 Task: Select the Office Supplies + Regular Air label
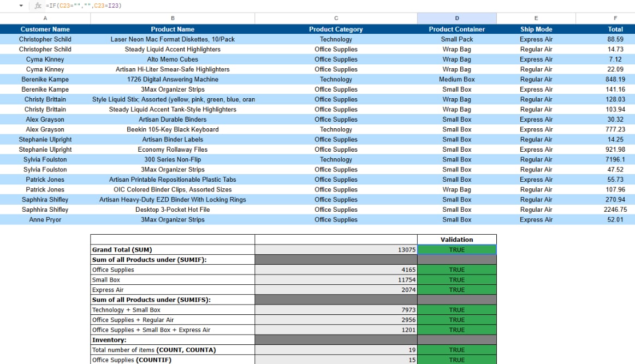point(173,320)
